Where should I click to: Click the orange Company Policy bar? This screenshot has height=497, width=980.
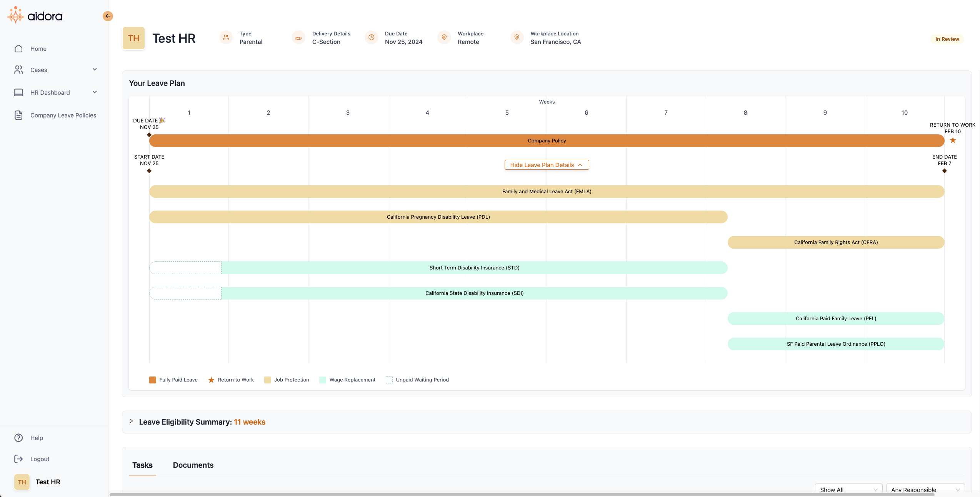point(546,141)
